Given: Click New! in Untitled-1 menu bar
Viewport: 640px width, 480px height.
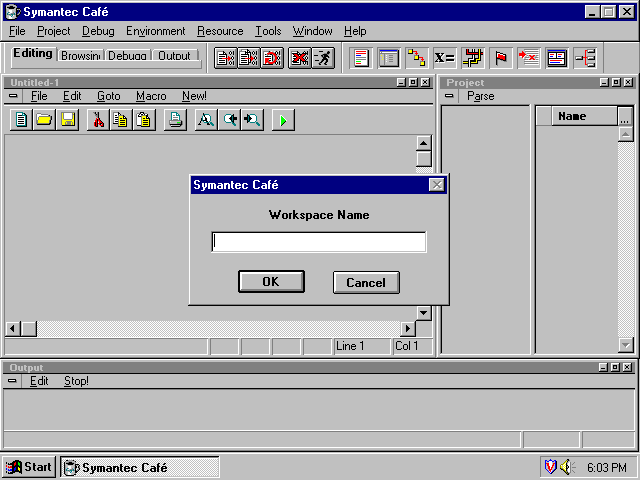Looking at the screenshot, I should tap(194, 96).
